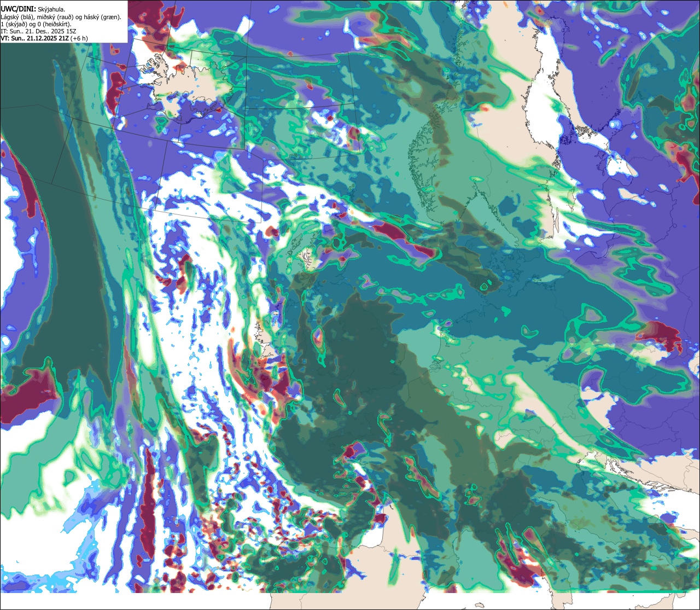Click the 'VT: Sun.. 21.12.2025 21Z (+6 h)' line
Viewport: 700px width, 610px height.
coord(44,38)
